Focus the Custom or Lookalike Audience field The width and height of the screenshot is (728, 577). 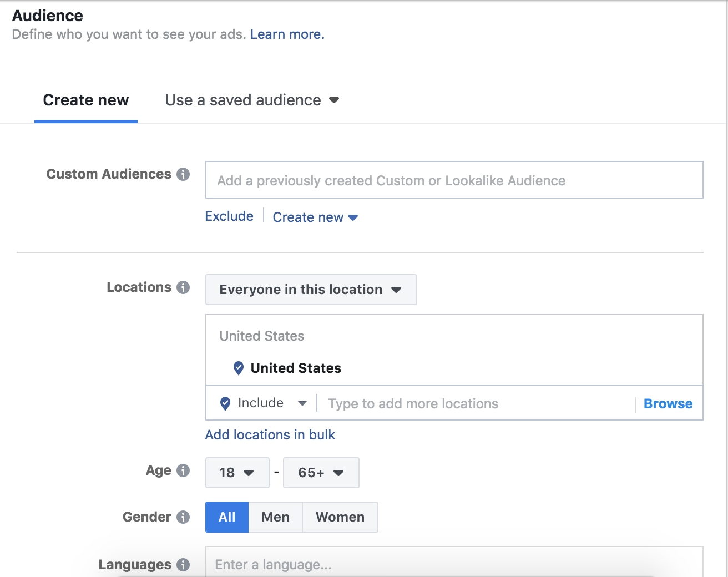click(454, 180)
